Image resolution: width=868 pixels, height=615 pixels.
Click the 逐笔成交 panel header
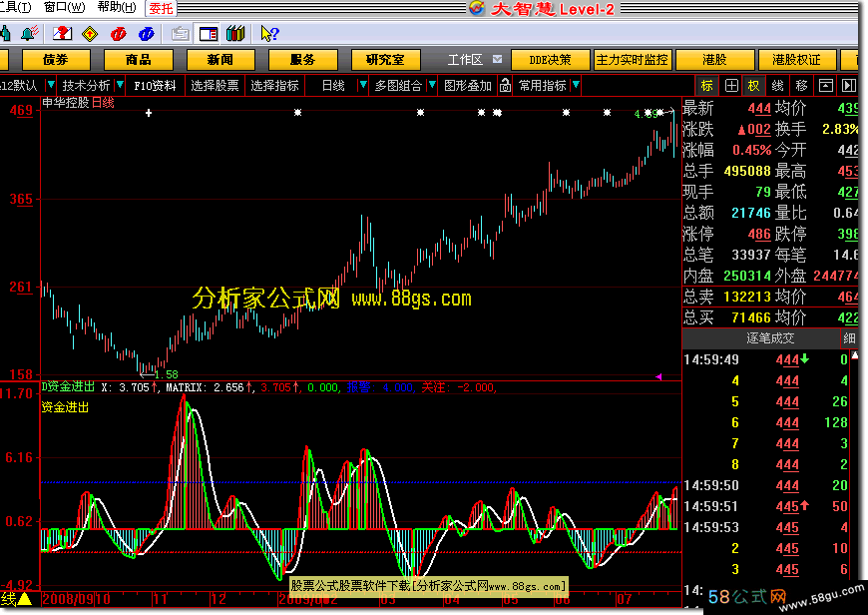tap(770, 338)
